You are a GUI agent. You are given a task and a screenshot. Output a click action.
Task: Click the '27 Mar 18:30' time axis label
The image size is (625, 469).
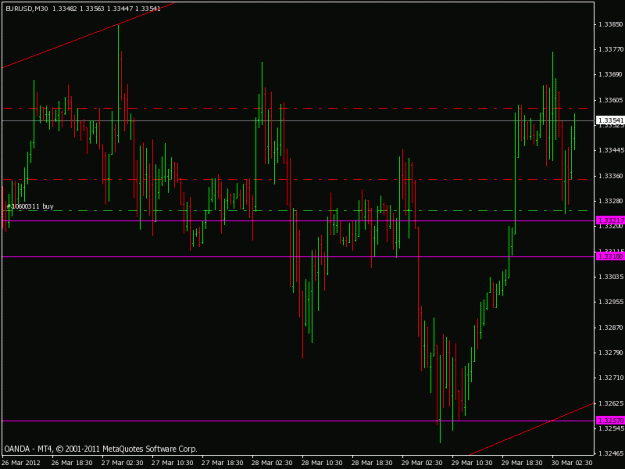coord(222,463)
